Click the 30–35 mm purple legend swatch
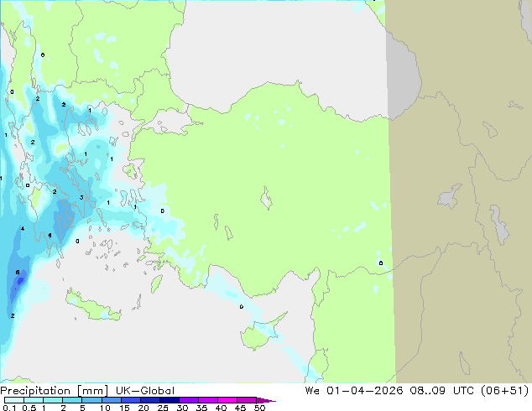532x411 pixels. 188,400
